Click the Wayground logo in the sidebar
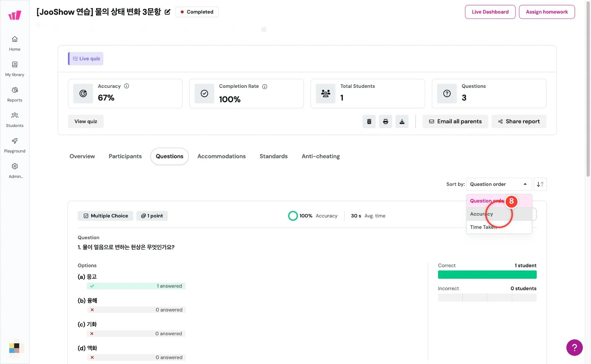Viewport: 591px width, 364px height. click(x=15, y=15)
